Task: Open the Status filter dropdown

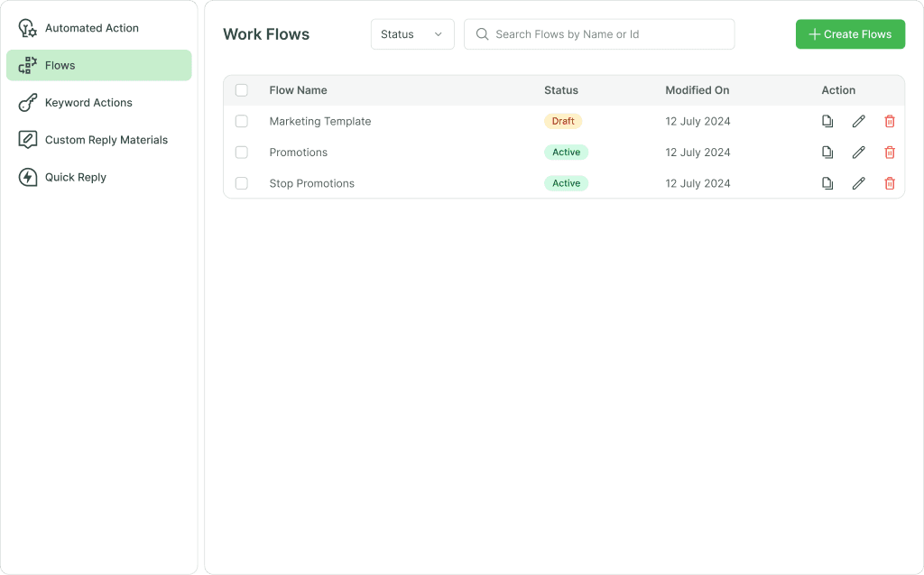Action: pos(412,33)
